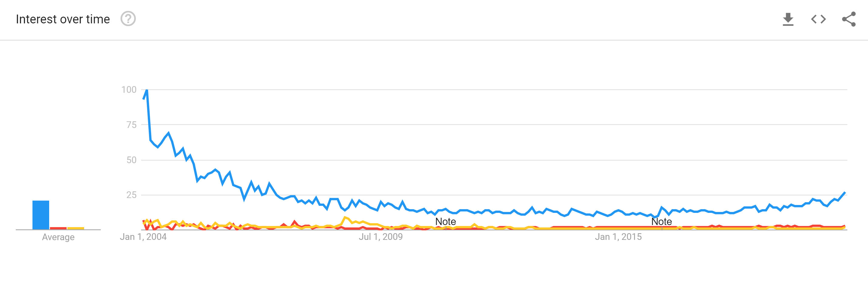Click the blue line's final rising endpoint
The width and height of the screenshot is (868, 289).
844,193
